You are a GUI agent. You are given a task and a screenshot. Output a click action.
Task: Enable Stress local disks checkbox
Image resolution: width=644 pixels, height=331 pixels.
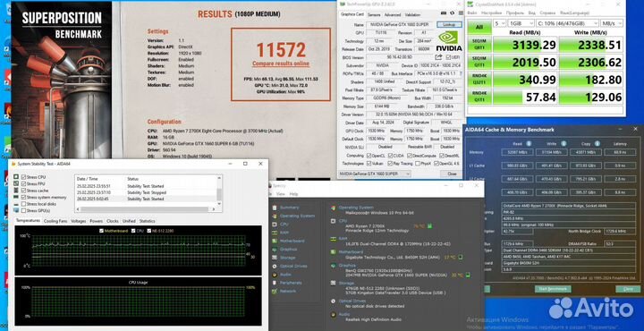pos(23,204)
